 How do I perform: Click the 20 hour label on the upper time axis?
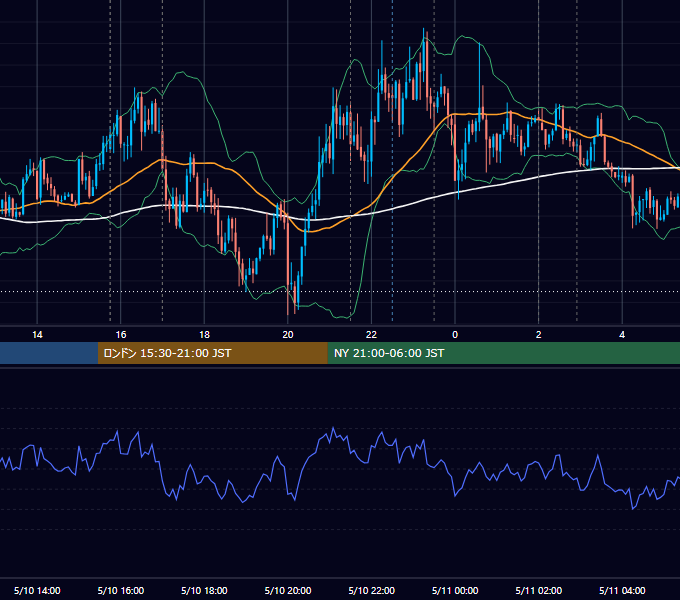(288, 335)
